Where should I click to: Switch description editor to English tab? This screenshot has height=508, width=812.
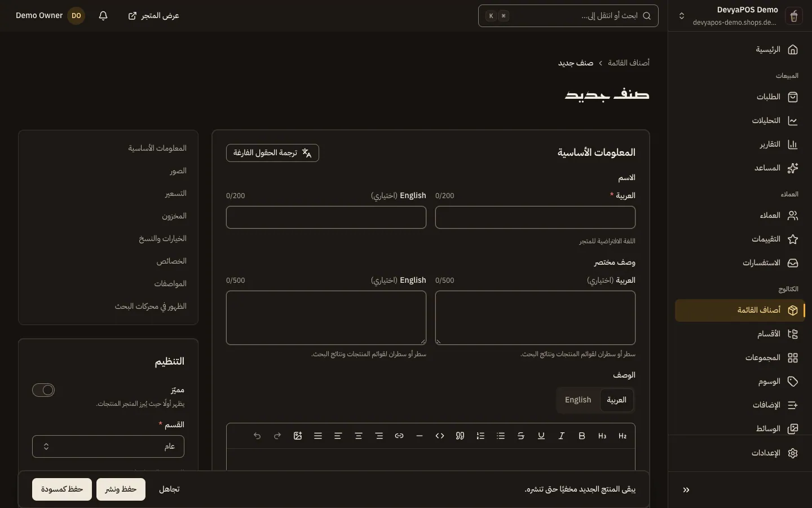(x=578, y=400)
